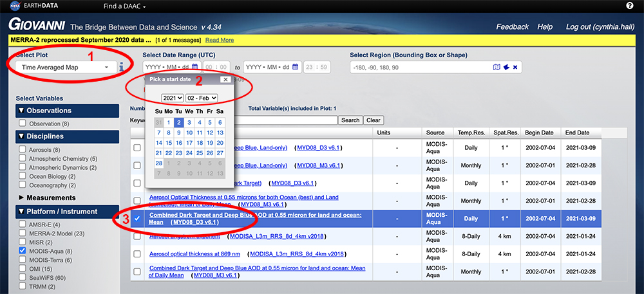
Task: Check the MISR (2) checkbox
Action: (22, 242)
